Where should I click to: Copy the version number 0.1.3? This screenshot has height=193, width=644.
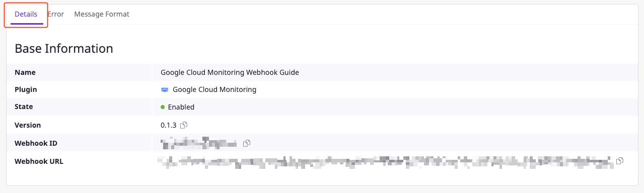[184, 125]
